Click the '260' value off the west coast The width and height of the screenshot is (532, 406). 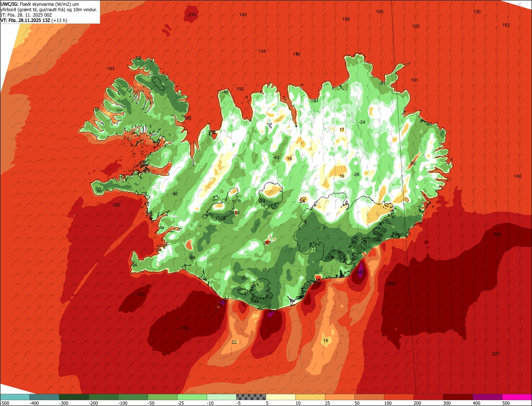(x=116, y=205)
